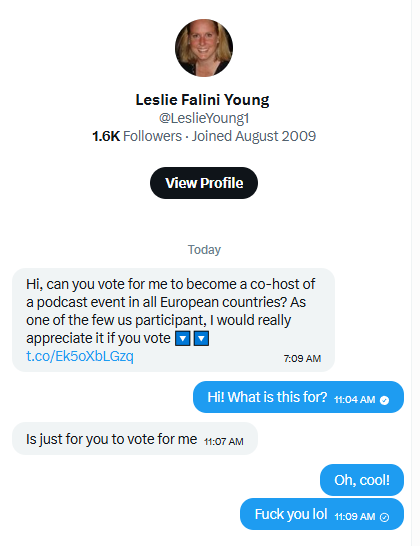Image resolution: width=420 pixels, height=546 pixels.
Task: Open Leslie Falini Young's profile picture
Action: tap(204, 48)
